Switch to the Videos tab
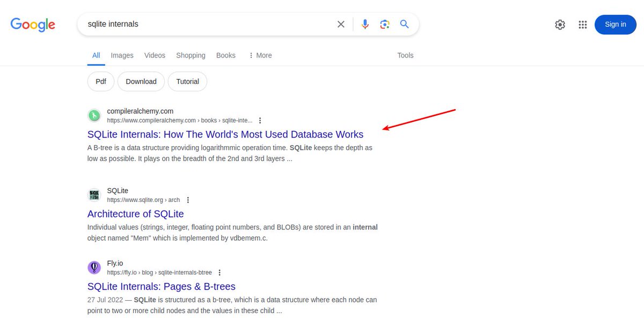Image resolution: width=644 pixels, height=318 pixels. pos(155,55)
